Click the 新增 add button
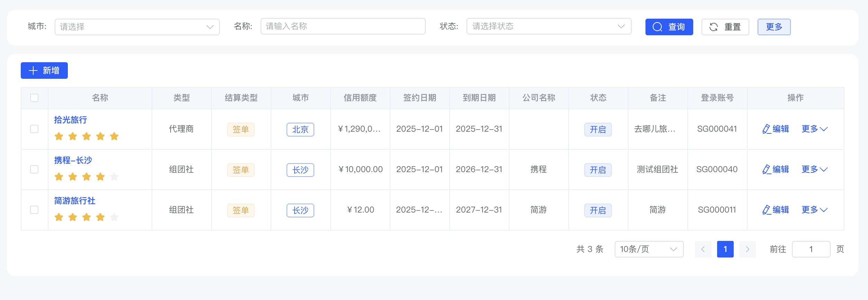 coord(44,71)
